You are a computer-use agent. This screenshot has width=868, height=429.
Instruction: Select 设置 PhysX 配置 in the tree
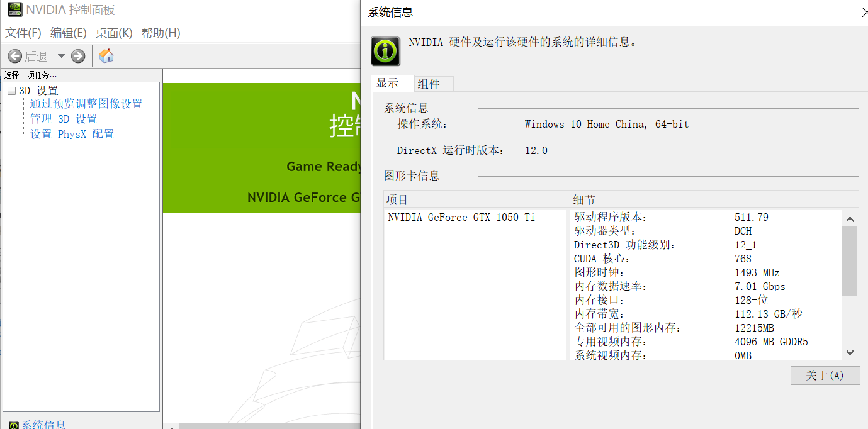click(x=72, y=134)
